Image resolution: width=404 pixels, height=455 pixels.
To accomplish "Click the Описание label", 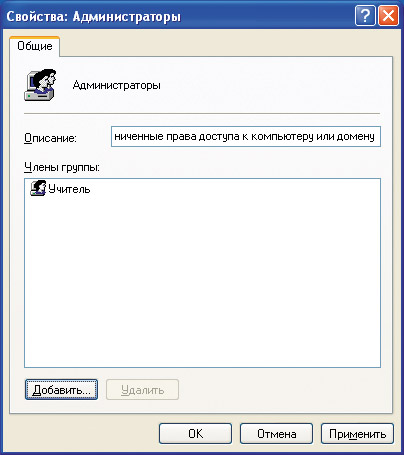I will tap(50, 138).
